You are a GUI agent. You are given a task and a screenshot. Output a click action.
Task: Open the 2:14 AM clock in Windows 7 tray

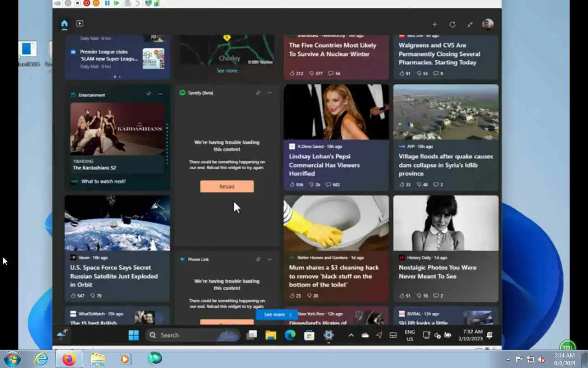tap(564, 359)
